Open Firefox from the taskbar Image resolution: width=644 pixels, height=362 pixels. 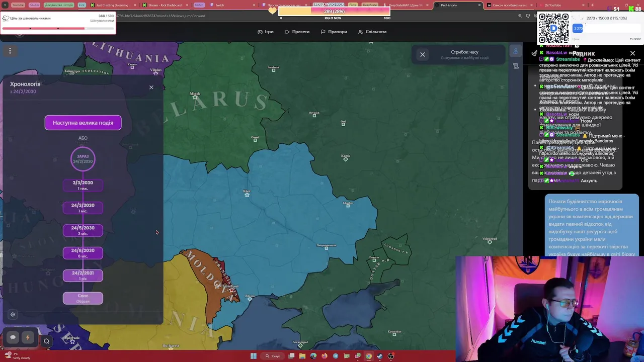[x=325, y=356]
